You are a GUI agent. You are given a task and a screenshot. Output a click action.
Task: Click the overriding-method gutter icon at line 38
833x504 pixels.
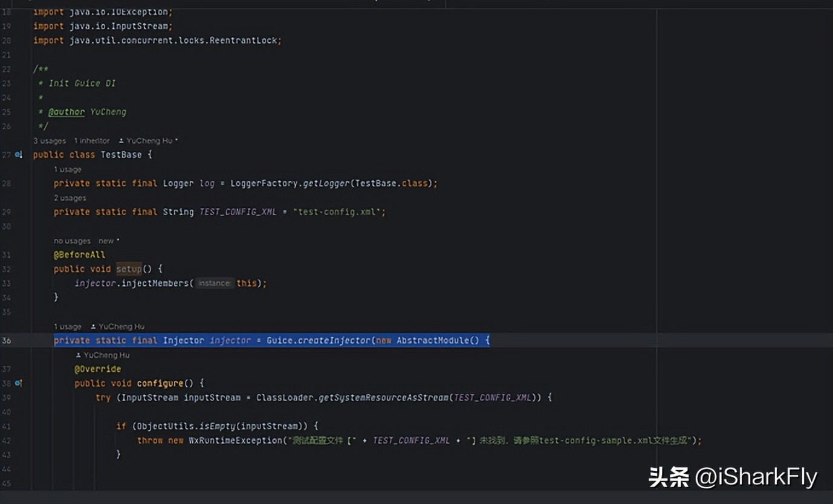(x=19, y=383)
